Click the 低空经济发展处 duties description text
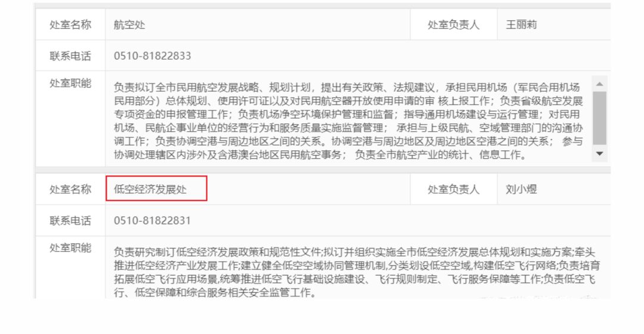The image size is (644, 334). (x=357, y=272)
